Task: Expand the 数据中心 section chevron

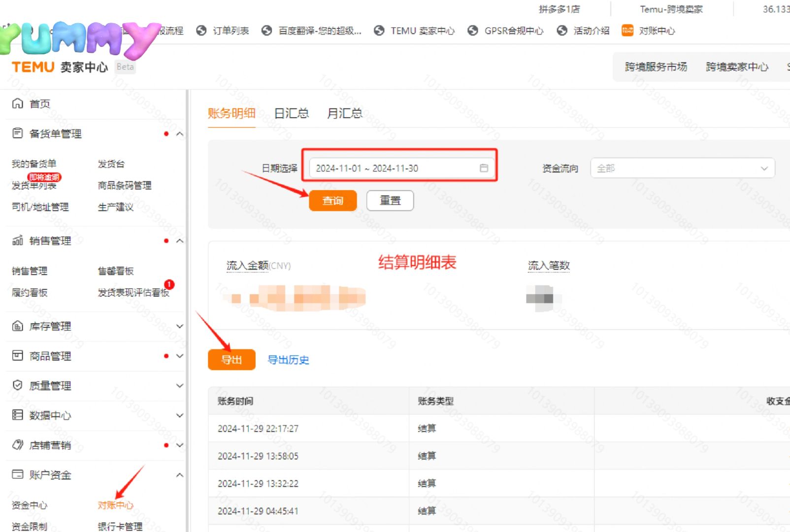Action: (180, 415)
